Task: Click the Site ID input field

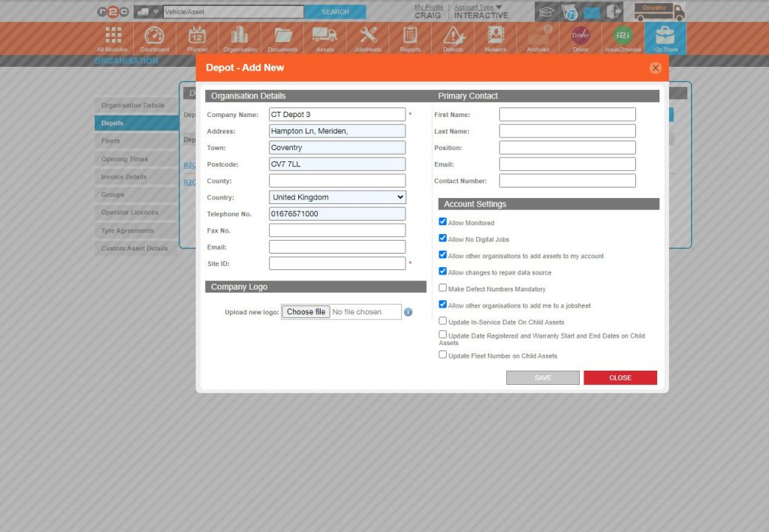Action: (336, 263)
